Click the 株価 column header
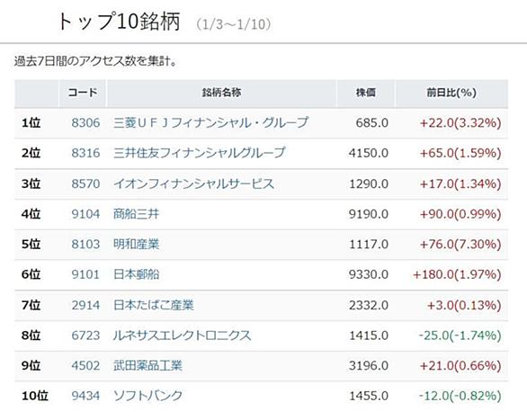Screen dimensions: 527x420 [x=366, y=93]
